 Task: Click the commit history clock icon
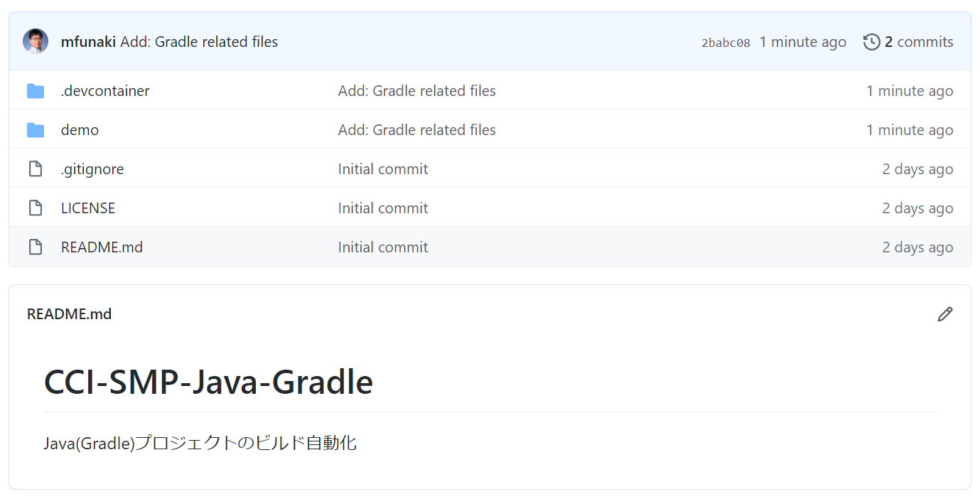(x=871, y=42)
